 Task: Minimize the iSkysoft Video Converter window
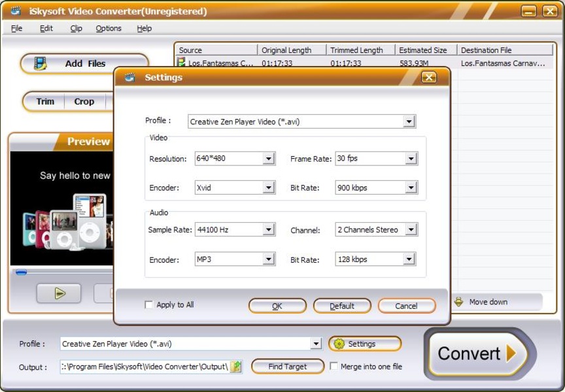[x=528, y=11]
